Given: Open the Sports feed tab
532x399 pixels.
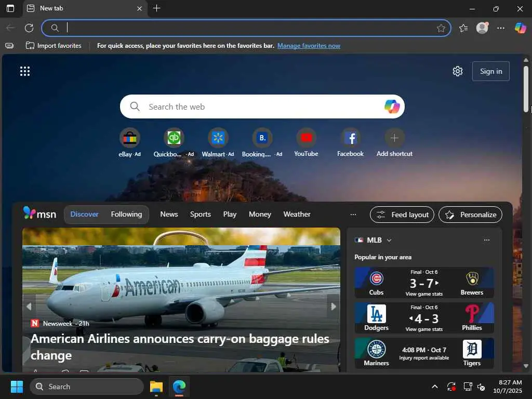Looking at the screenshot, I should click(200, 214).
